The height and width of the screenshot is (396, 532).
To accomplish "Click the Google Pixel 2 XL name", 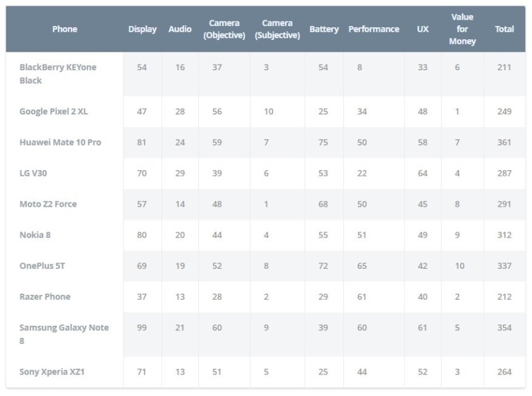I will click(54, 111).
